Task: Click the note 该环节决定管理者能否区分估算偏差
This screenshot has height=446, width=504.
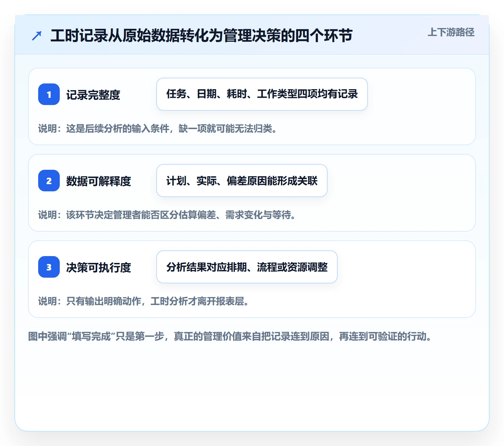Action: coord(167,215)
